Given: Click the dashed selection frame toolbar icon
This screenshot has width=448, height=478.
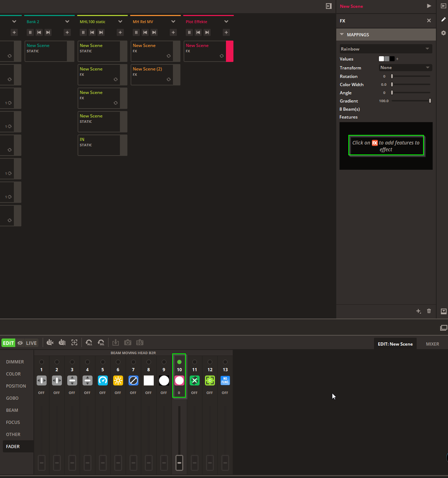Looking at the screenshot, I should pos(74,342).
